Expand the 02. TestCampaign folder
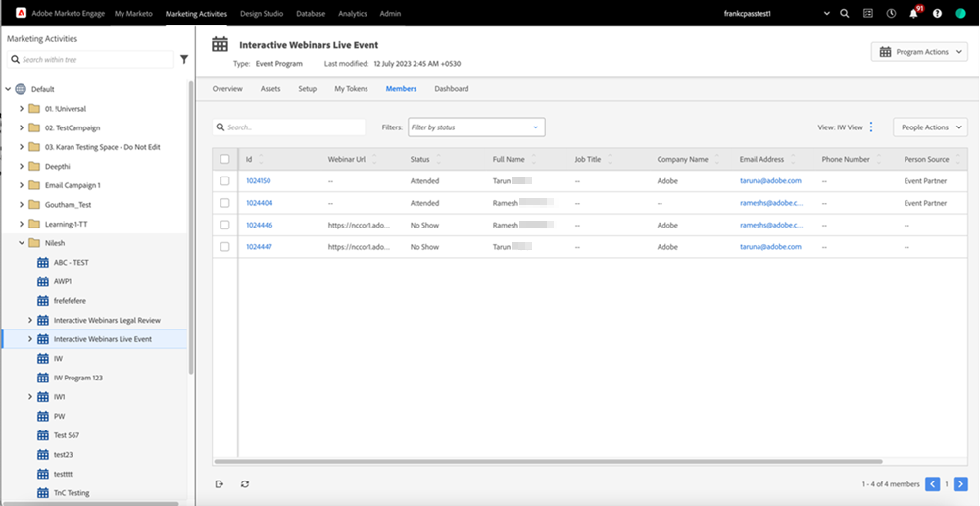The width and height of the screenshot is (980, 506). (x=22, y=128)
